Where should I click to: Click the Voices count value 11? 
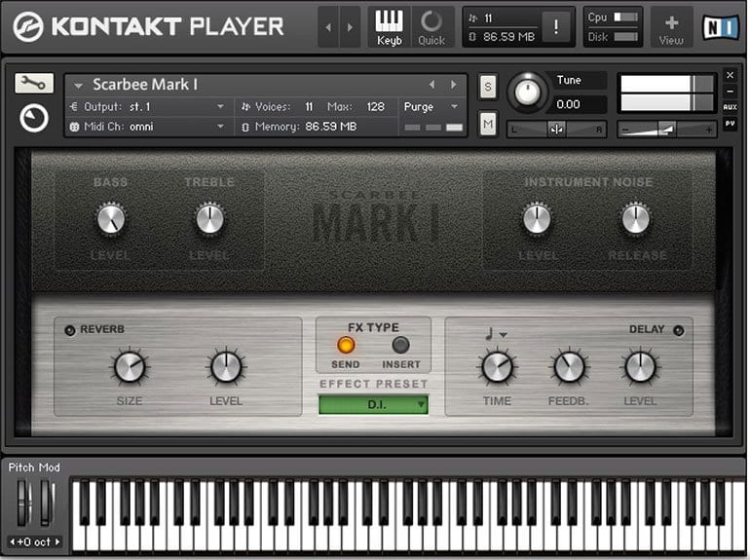tap(309, 107)
